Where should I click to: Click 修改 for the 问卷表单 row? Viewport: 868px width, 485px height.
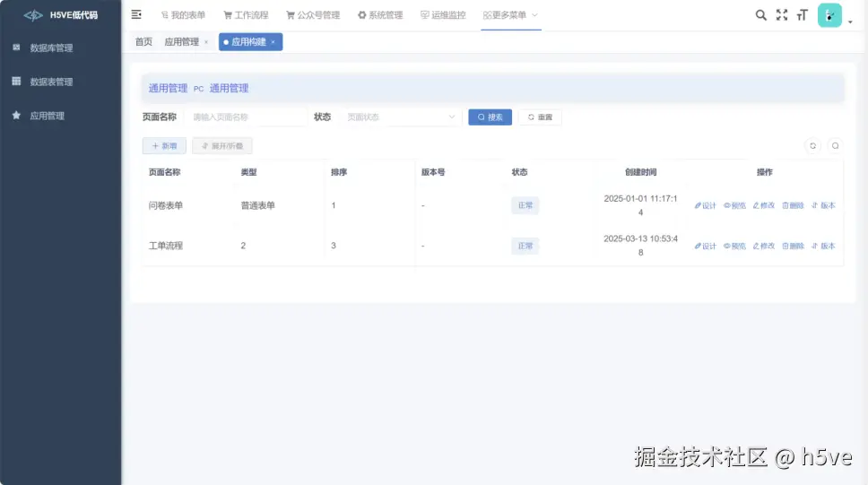[x=764, y=205]
